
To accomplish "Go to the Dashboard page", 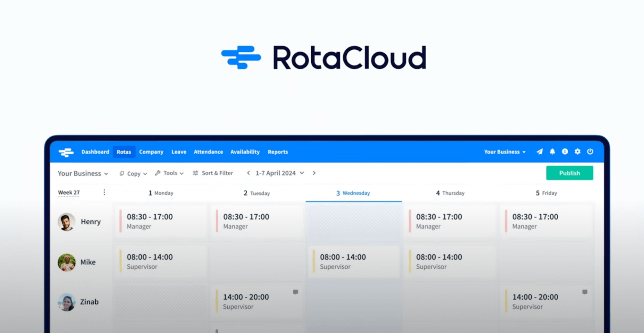I will pos(95,152).
